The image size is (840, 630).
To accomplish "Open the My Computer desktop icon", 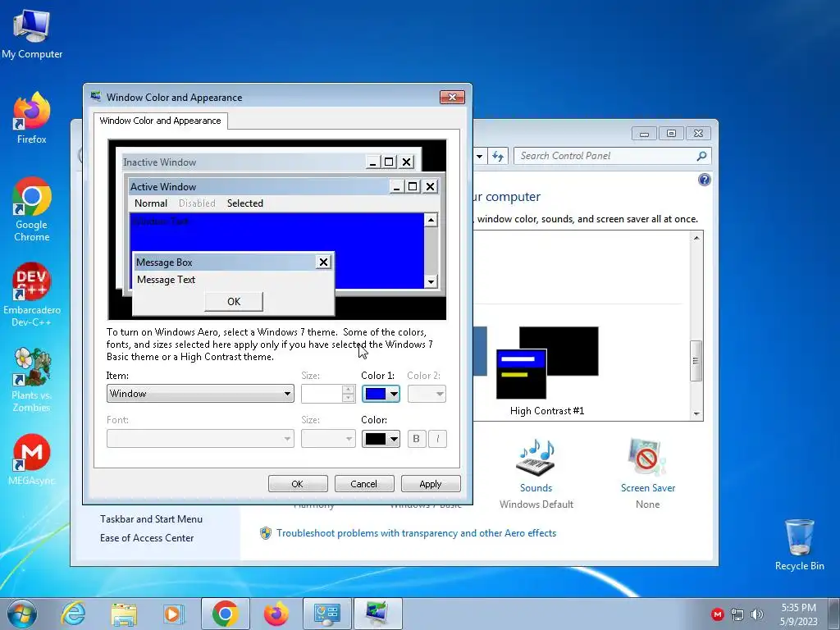I will point(32,33).
